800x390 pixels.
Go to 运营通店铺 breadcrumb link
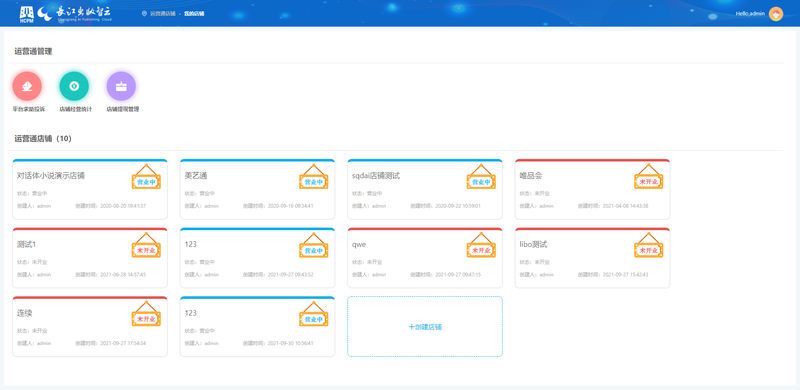[163, 14]
